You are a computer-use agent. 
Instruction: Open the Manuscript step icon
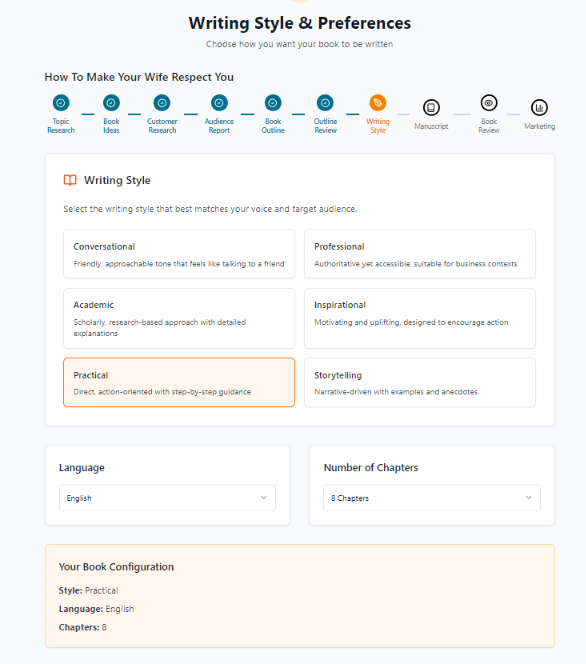tap(431, 108)
